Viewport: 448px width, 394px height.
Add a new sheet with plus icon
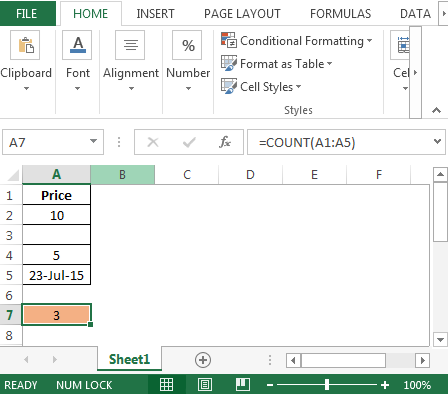point(203,360)
